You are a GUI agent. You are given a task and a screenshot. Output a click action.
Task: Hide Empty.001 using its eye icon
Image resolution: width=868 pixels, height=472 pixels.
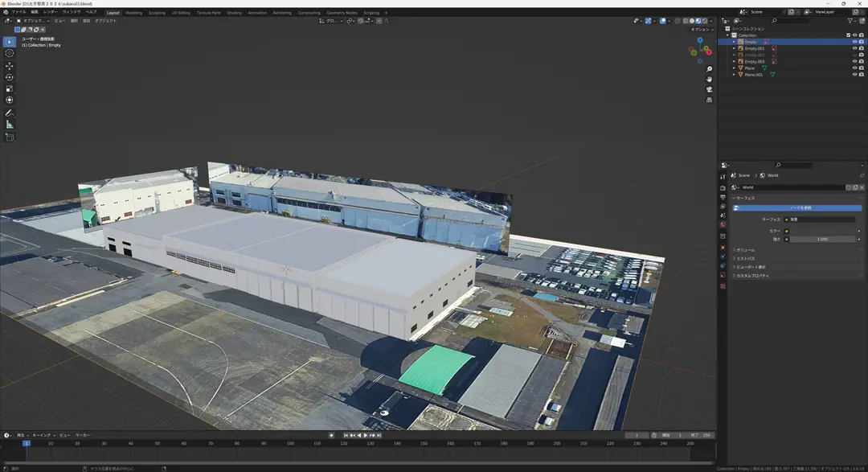(854, 48)
